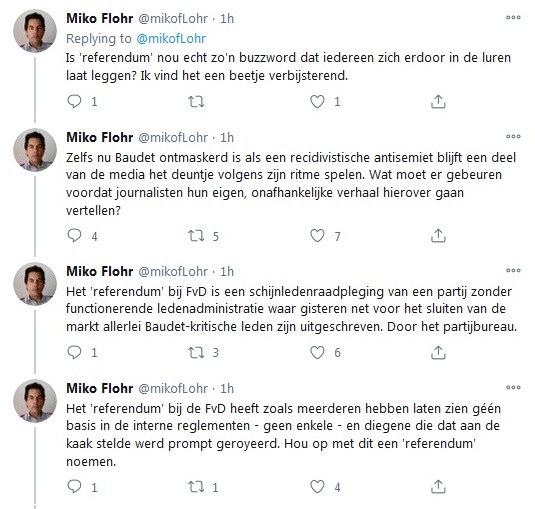Retweet the first tweet about 'buzzword'
This screenshot has height=509, width=535.
point(196,101)
